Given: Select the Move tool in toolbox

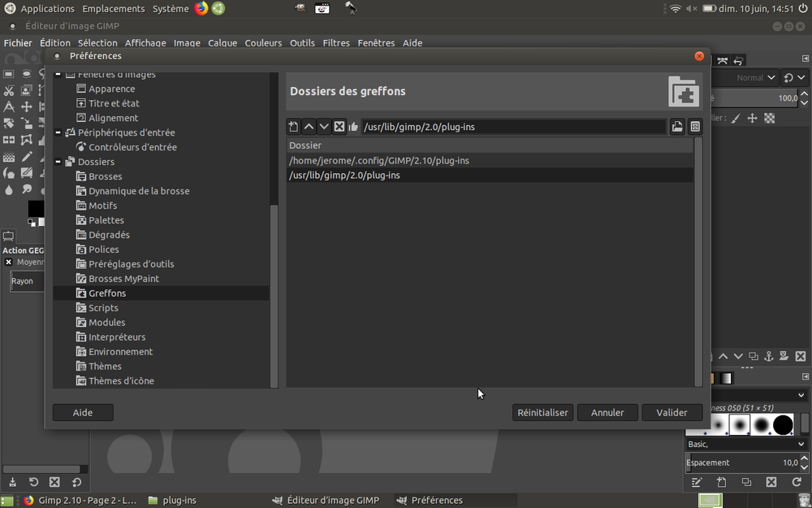Looking at the screenshot, I should 26,106.
